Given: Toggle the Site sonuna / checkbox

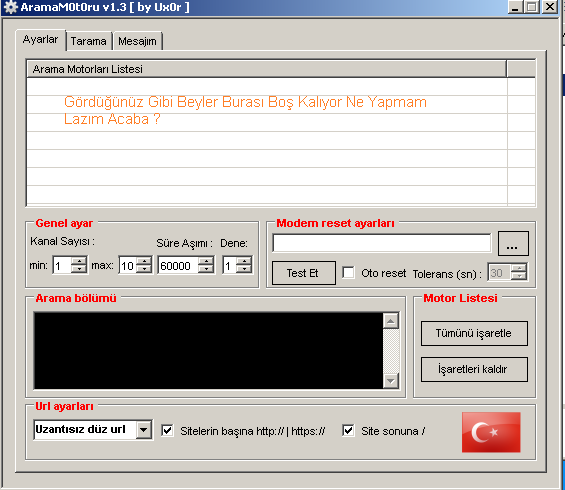Looking at the screenshot, I should click(348, 430).
